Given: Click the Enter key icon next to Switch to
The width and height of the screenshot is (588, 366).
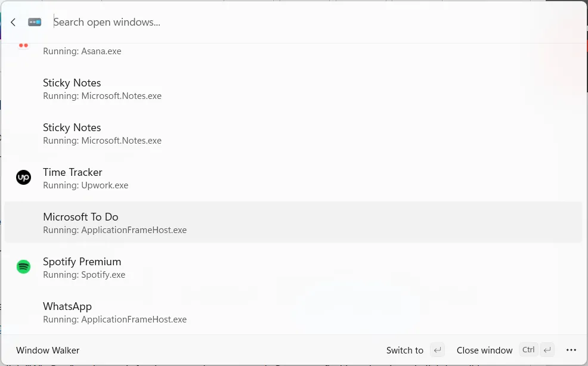Looking at the screenshot, I should [437, 350].
